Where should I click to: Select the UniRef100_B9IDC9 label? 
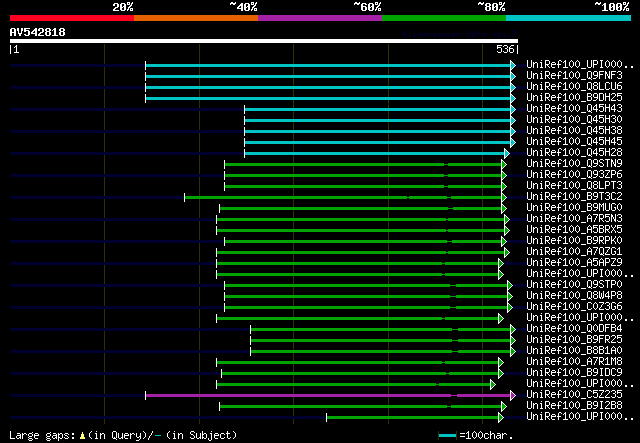[574, 373]
